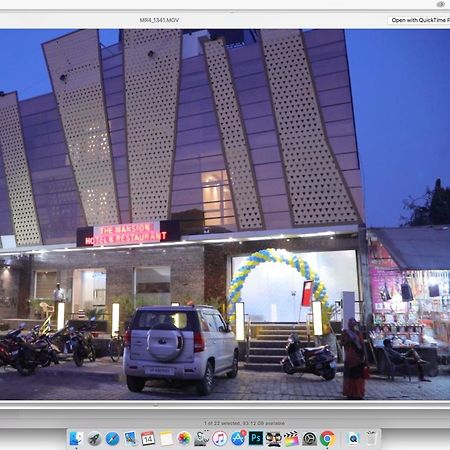The image size is (450, 450).
Task: Open the Calendar showing 14
Action: click(x=148, y=439)
